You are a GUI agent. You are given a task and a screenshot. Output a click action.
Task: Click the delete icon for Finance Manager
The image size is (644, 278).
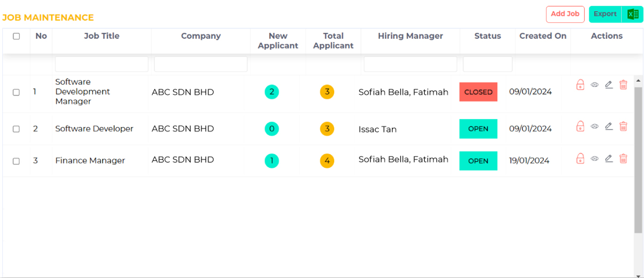(x=623, y=159)
